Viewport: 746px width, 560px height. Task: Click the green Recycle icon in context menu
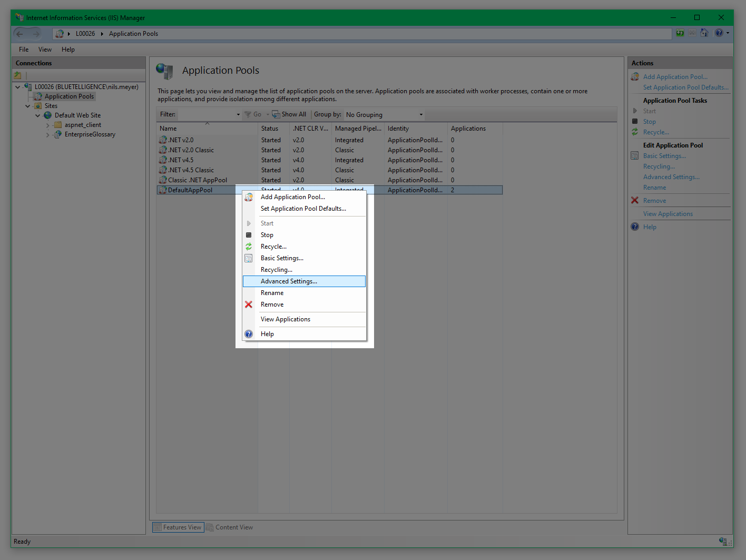tap(249, 247)
